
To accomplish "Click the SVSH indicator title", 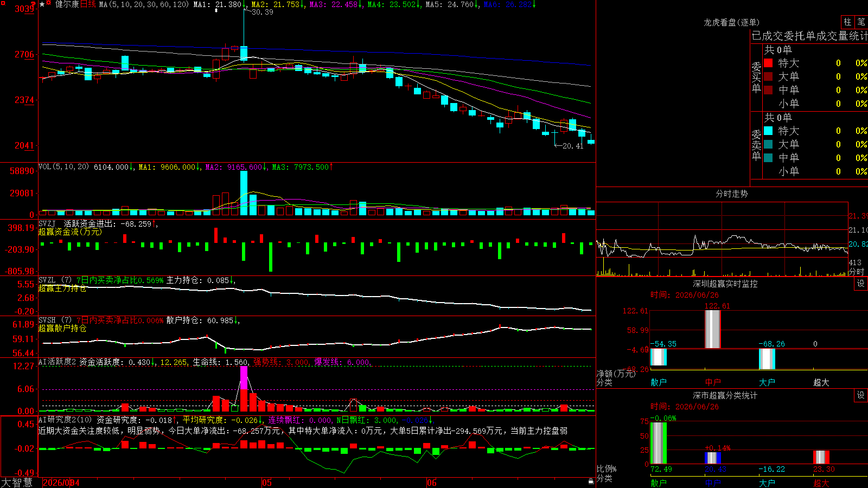I will pyautogui.click(x=55, y=320).
